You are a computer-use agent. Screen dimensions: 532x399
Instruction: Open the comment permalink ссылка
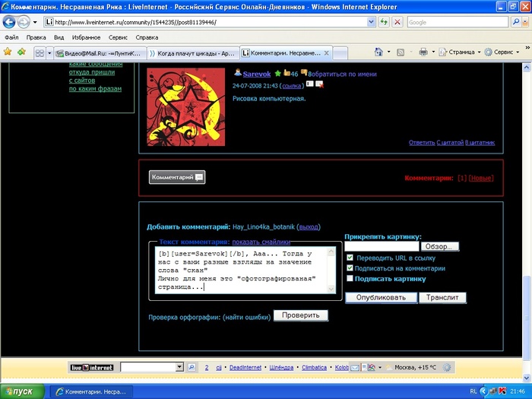tap(292, 86)
